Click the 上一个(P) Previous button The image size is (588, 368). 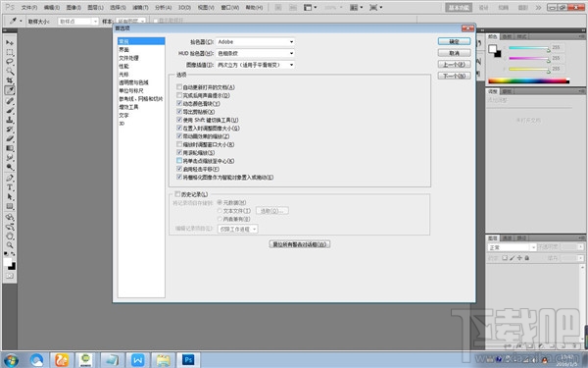(454, 64)
